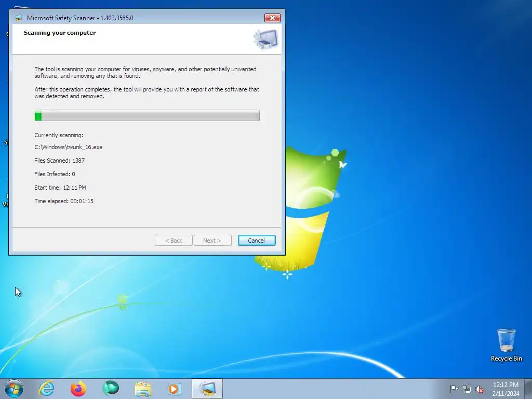Click the 'Time elapsed: 00:01:15' text

click(64, 201)
